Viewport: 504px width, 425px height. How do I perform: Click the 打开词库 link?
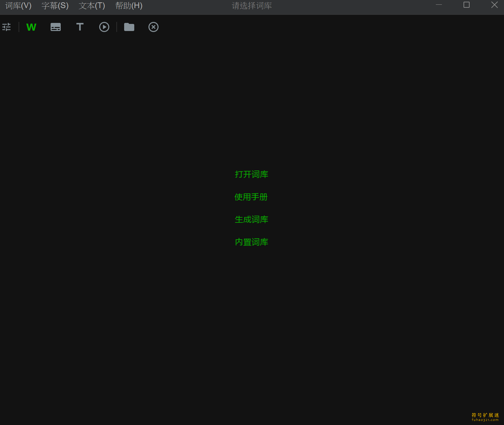251,174
